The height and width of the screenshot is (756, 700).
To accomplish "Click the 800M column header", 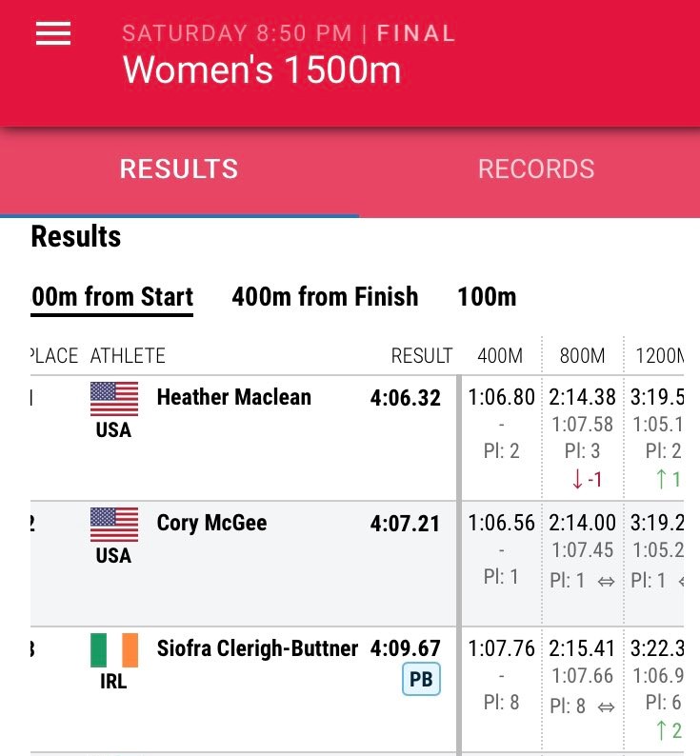I will pos(582,356).
